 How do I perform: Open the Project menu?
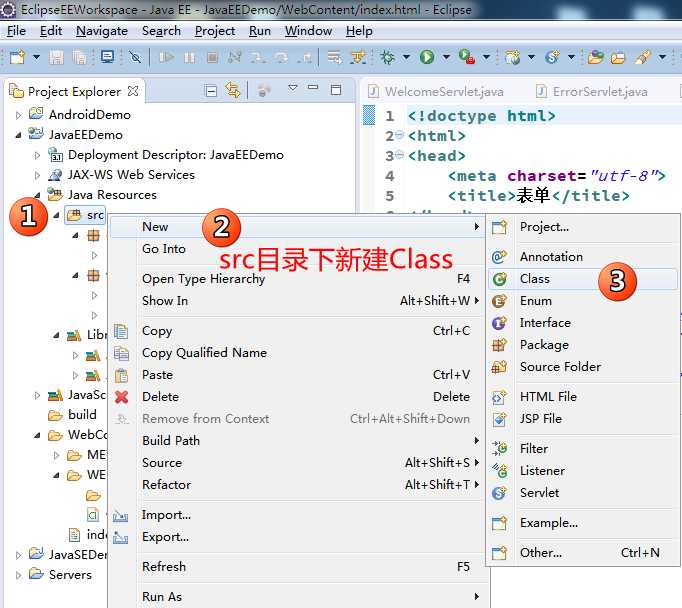[x=215, y=31]
